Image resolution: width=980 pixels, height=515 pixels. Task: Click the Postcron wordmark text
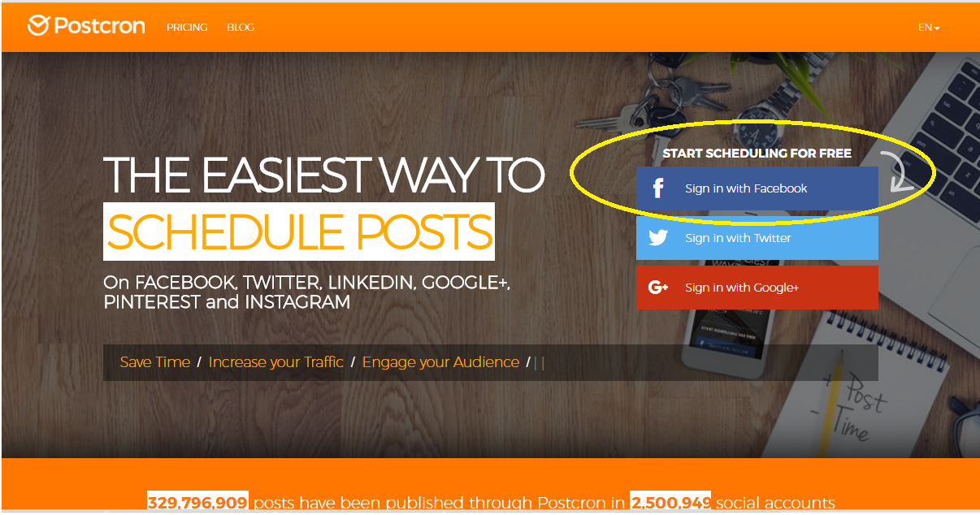(99, 27)
